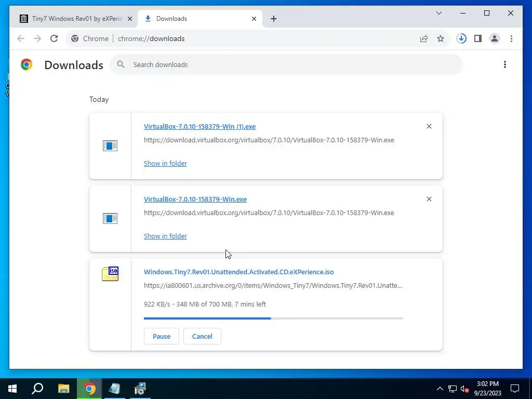Share this page icon in address bar
This screenshot has width=532, height=399.
click(x=424, y=38)
